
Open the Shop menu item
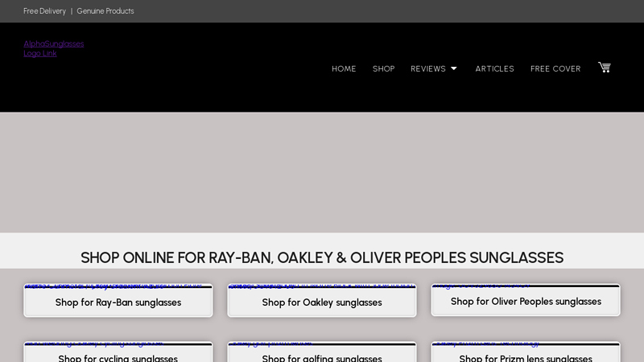384,69
